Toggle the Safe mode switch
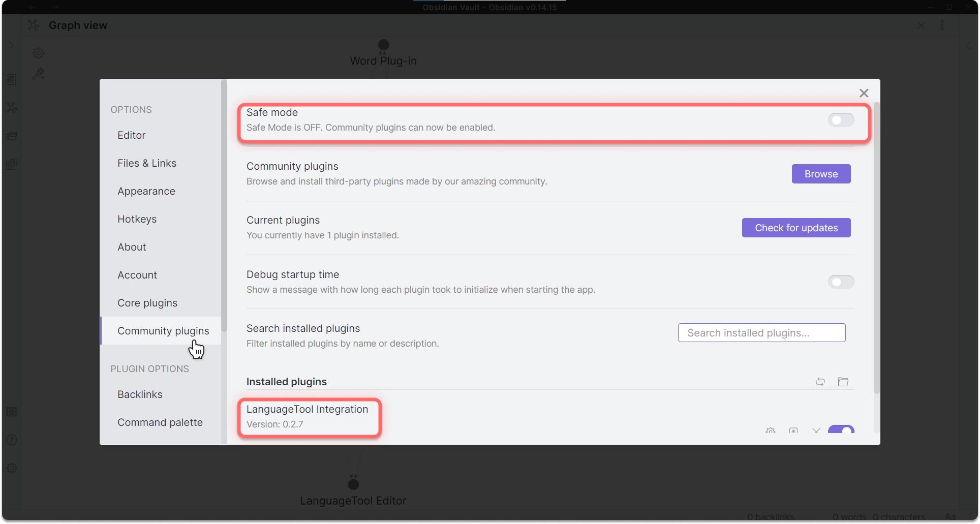 pos(841,120)
